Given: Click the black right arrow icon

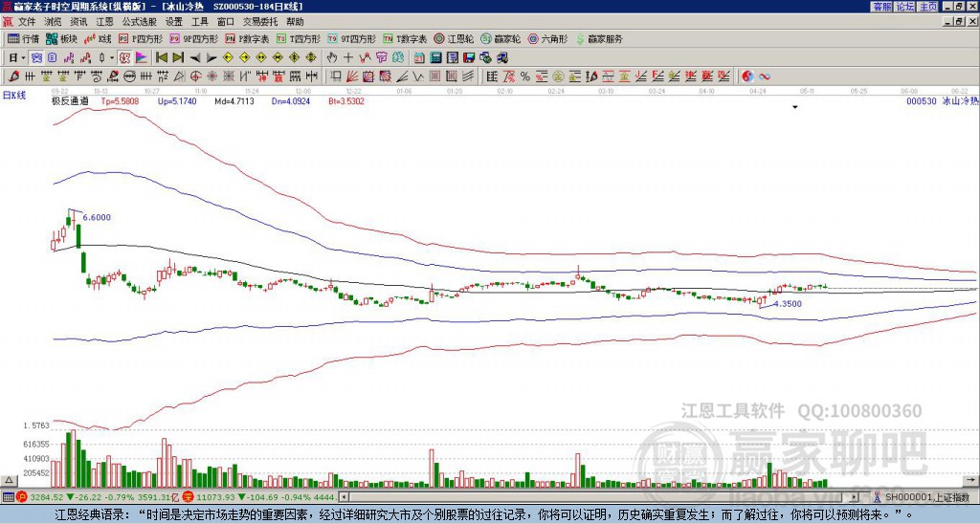Looking at the screenshot, I should tap(212, 58).
